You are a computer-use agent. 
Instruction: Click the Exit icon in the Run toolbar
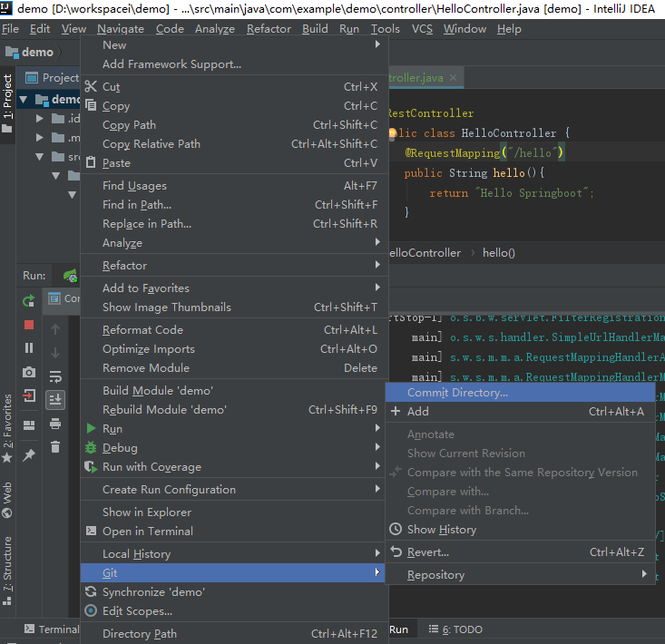(29, 396)
